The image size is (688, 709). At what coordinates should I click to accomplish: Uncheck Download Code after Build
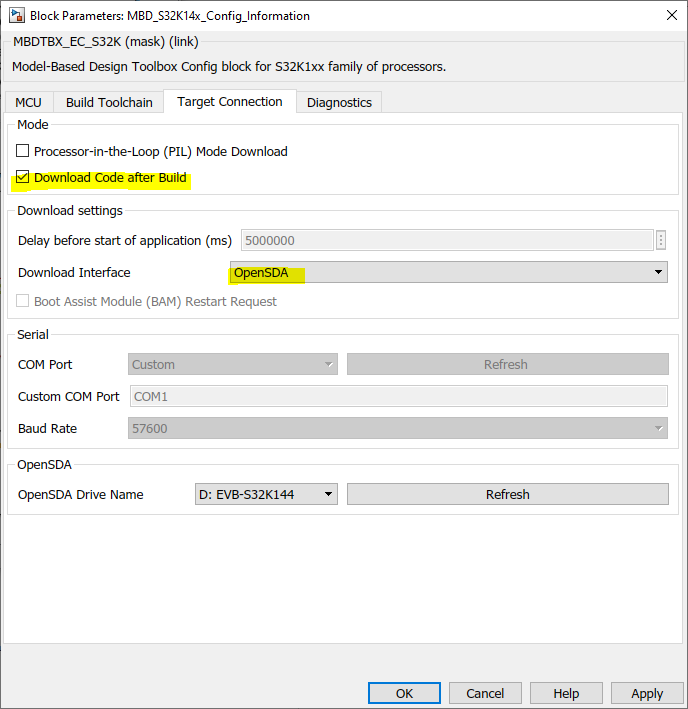(23, 178)
